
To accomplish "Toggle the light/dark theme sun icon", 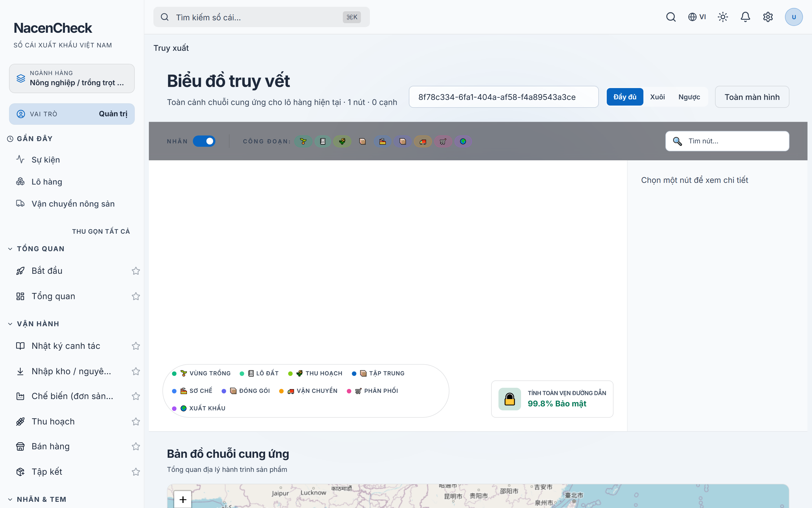I will coord(723,17).
